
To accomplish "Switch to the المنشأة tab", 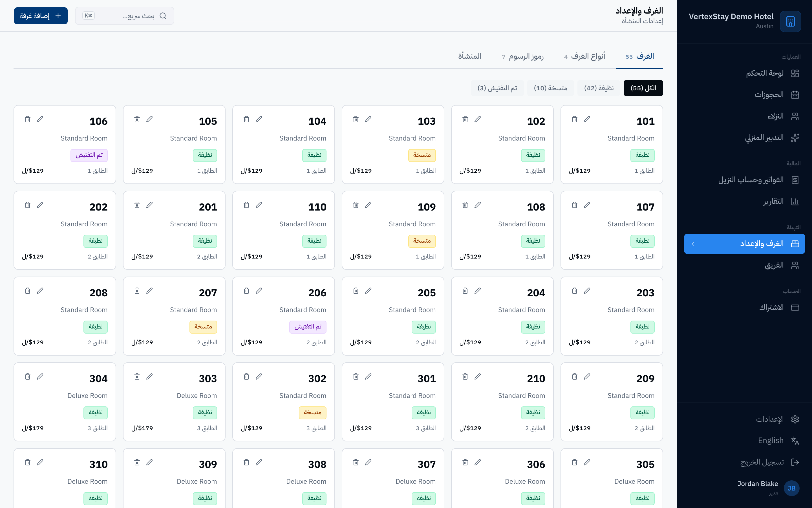I will point(470,56).
